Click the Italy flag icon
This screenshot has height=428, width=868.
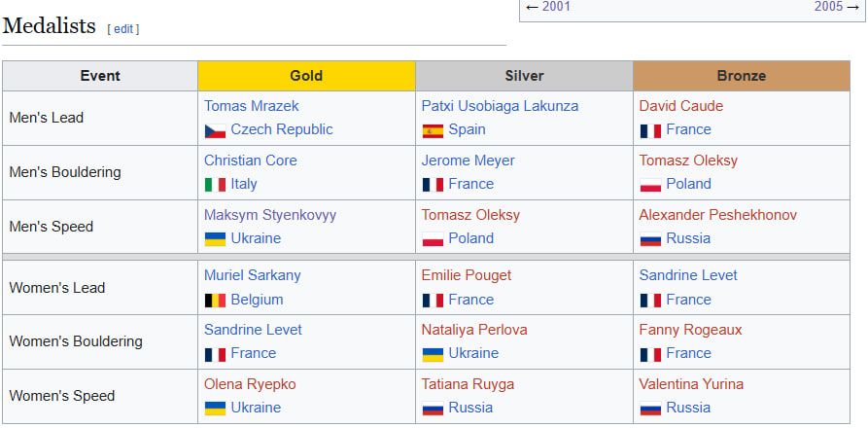[215, 185]
